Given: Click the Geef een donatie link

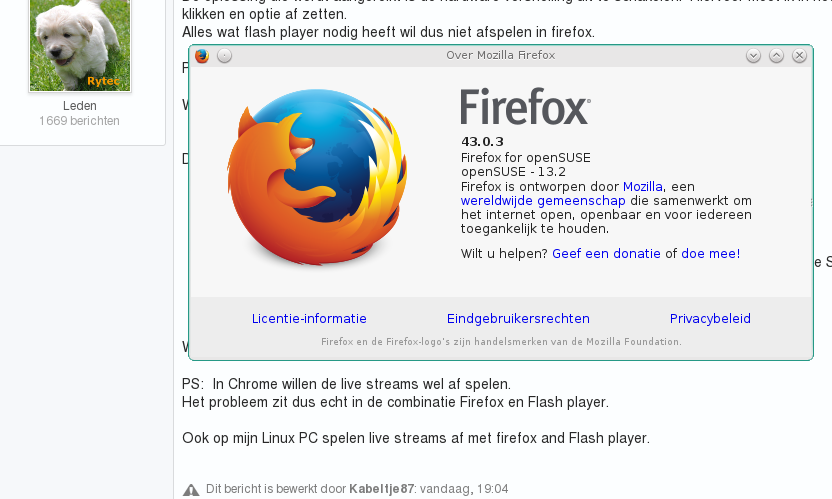Looking at the screenshot, I should pos(606,254).
